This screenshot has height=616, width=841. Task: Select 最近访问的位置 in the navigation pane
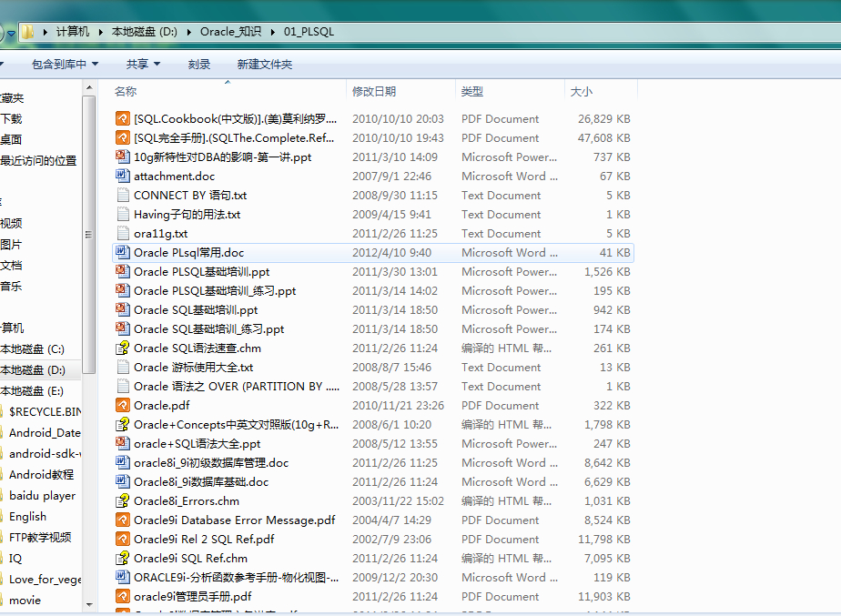tap(38, 160)
